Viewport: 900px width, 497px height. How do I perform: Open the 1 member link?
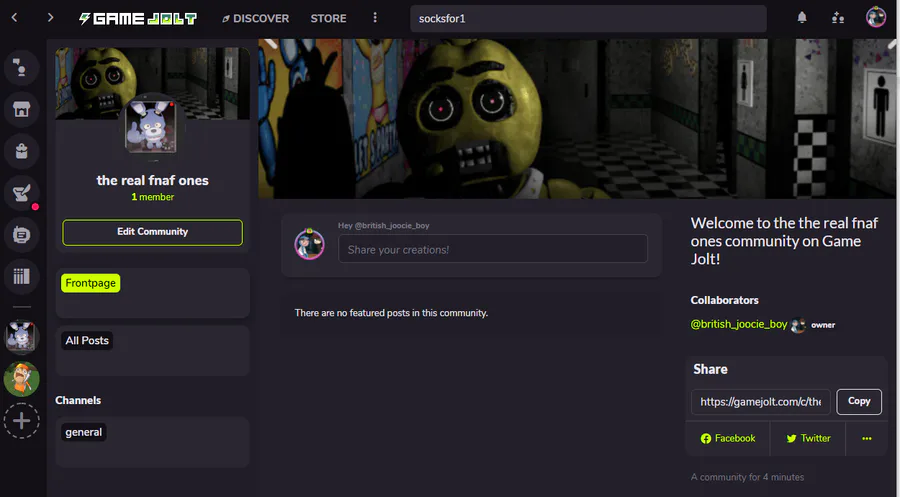[x=152, y=197]
